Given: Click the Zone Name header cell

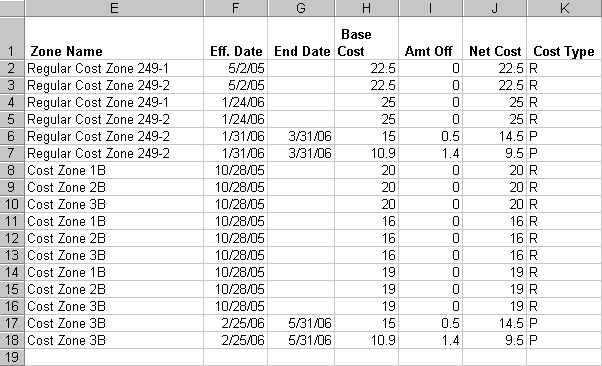Looking at the screenshot, I should tap(114, 38).
